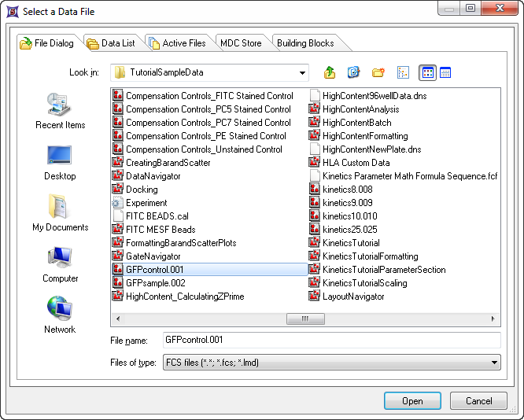Click the File name input field

coord(330,340)
